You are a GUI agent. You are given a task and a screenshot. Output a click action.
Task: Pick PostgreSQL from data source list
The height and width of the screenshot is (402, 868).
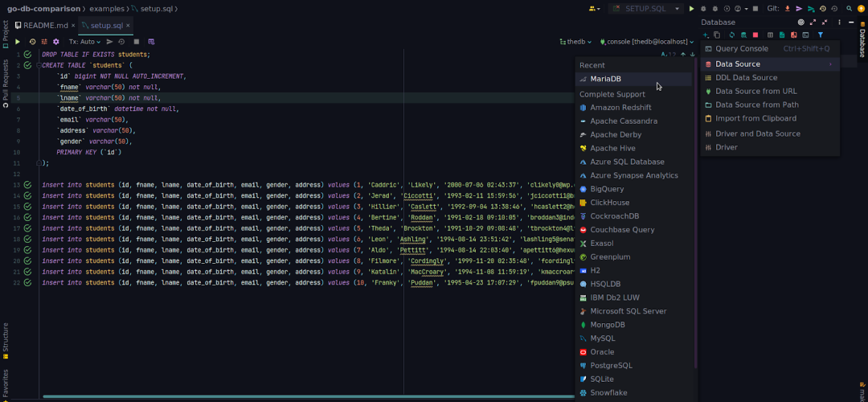point(634,366)
